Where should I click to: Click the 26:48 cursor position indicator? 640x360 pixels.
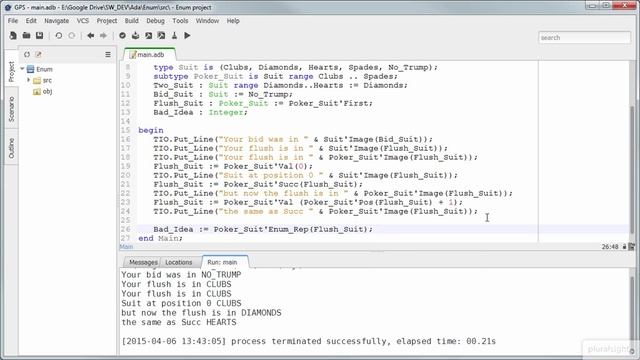click(610, 247)
